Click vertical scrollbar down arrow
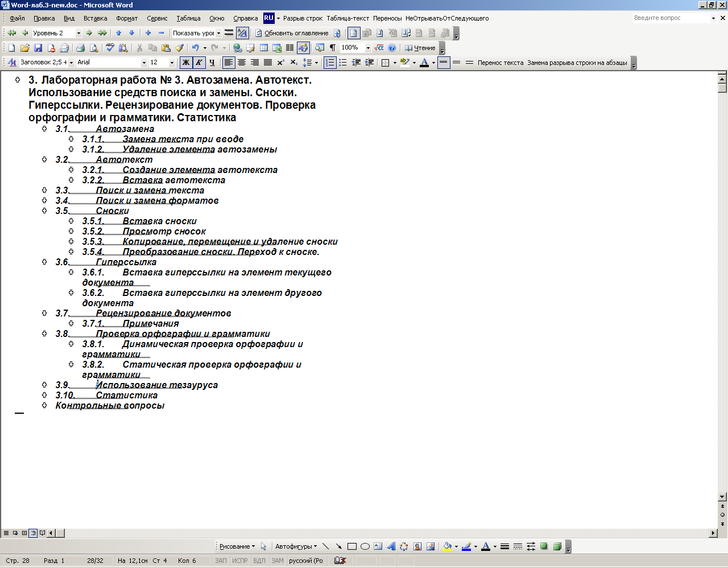This screenshot has height=568, width=728. point(722,497)
